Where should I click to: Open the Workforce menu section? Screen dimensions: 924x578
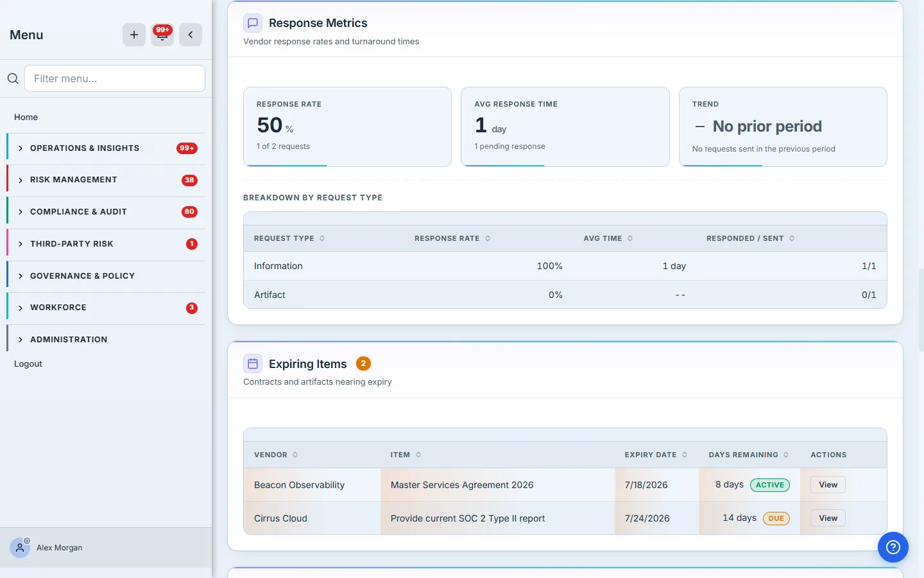coord(107,308)
